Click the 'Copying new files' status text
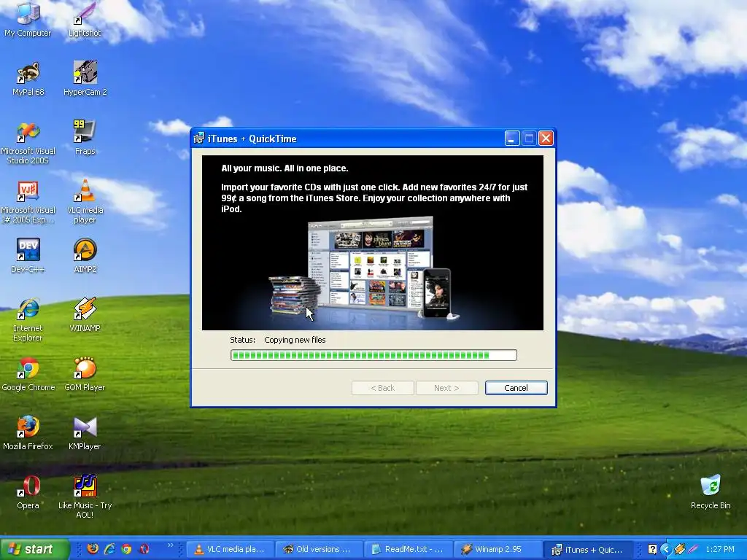 point(295,340)
